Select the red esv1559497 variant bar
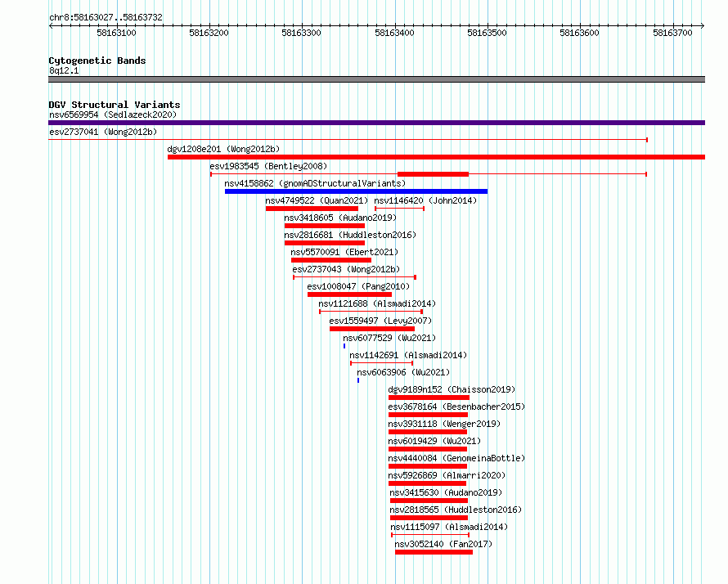This screenshot has height=584, width=728. (x=372, y=329)
